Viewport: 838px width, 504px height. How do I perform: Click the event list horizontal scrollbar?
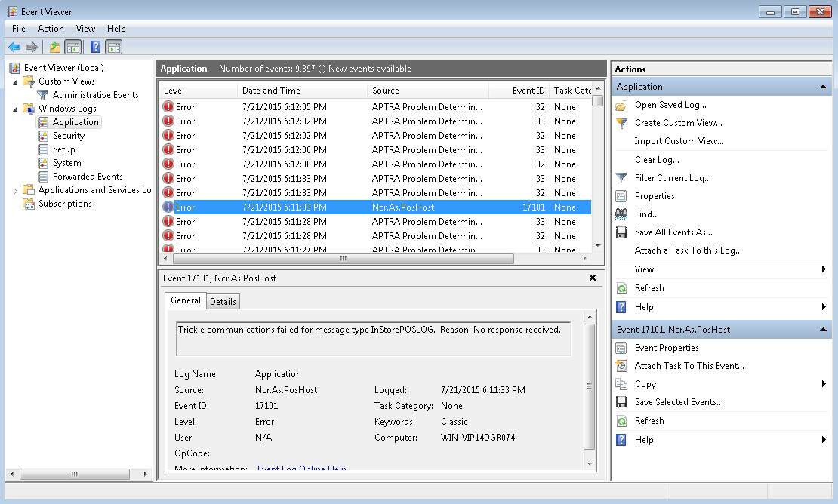point(344,258)
